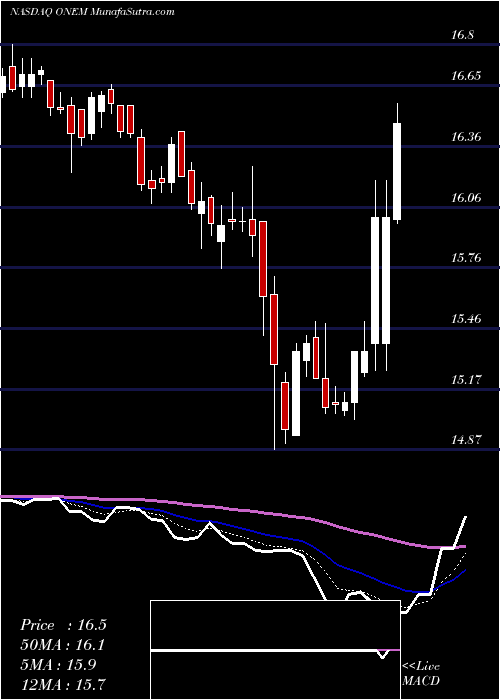Select the 15.46 price axis label
The width and height of the screenshot is (500, 700).
coord(466,319)
